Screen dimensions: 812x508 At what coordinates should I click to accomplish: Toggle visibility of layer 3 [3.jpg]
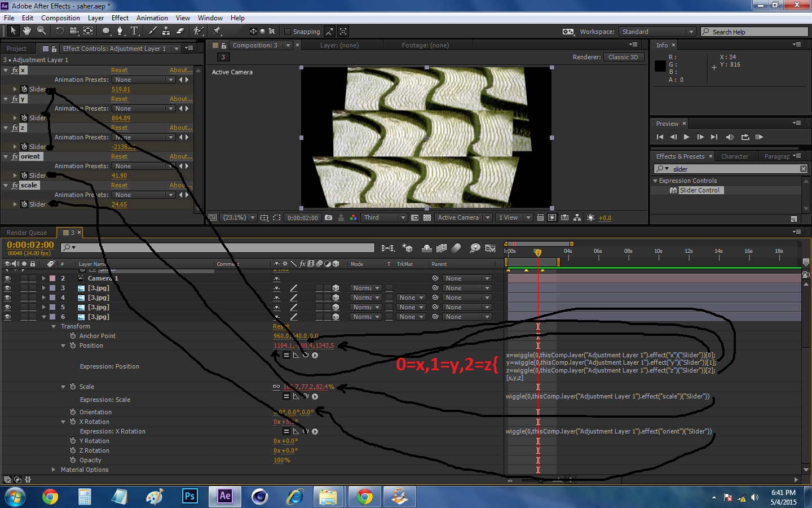point(7,288)
